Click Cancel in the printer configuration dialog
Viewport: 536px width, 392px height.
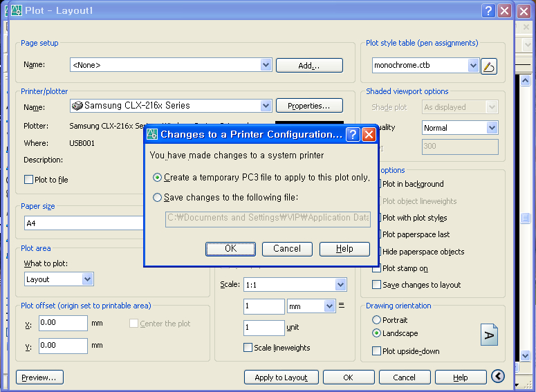click(x=287, y=249)
